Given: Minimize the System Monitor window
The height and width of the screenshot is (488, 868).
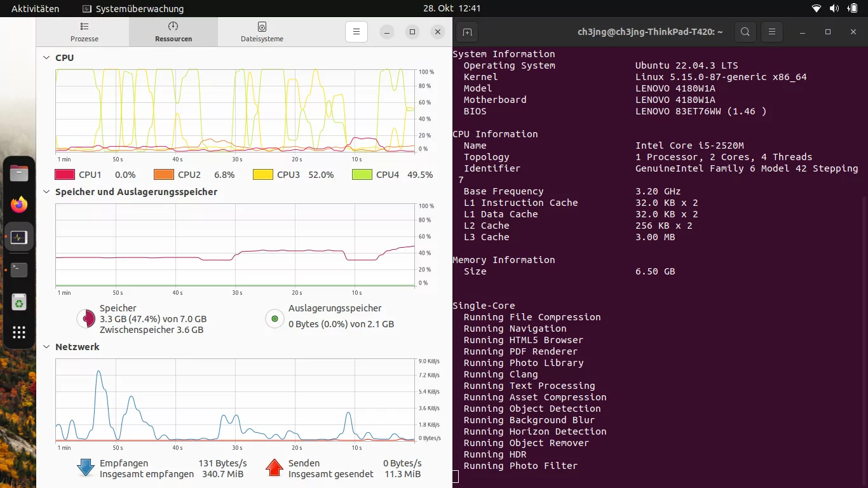Looking at the screenshot, I should coord(387,32).
